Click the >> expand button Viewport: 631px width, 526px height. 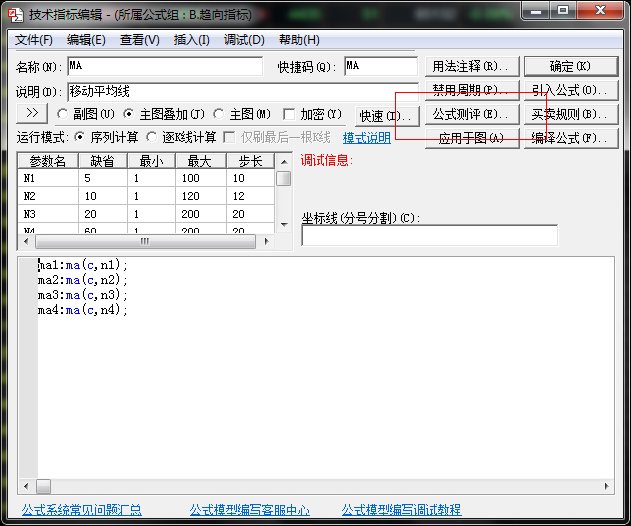[x=31, y=114]
